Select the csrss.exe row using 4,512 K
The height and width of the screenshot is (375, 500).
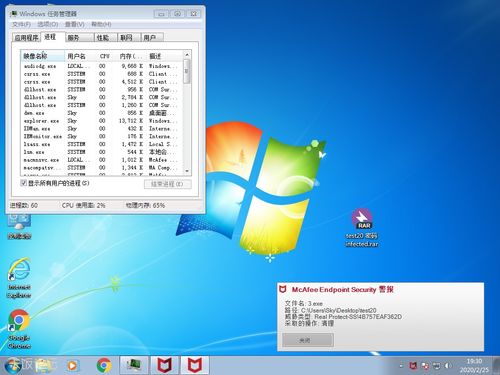tap(102, 82)
